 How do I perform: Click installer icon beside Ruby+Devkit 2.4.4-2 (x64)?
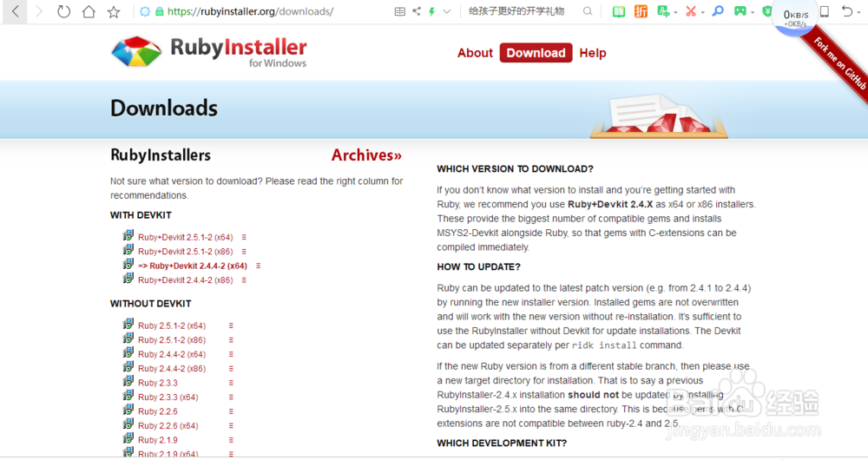(128, 265)
